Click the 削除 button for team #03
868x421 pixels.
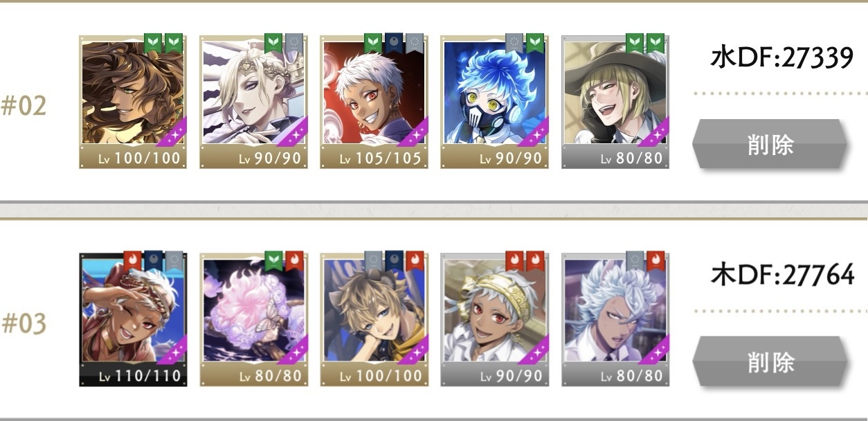tap(770, 361)
